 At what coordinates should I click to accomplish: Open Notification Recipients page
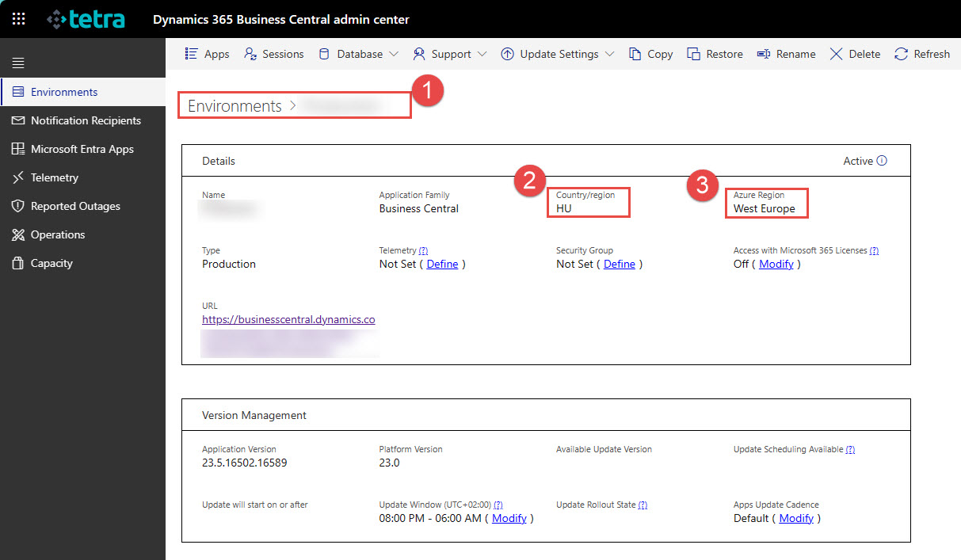pos(86,120)
